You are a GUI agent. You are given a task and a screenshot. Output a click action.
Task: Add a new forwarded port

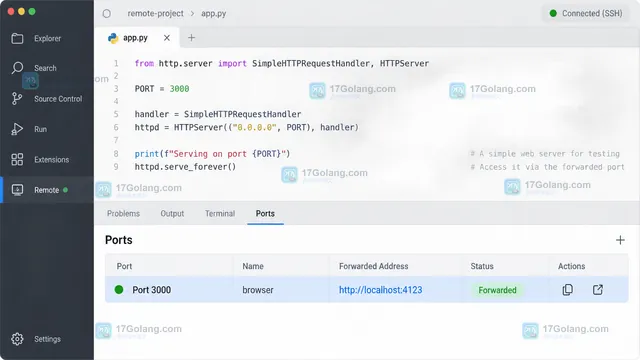coord(620,240)
